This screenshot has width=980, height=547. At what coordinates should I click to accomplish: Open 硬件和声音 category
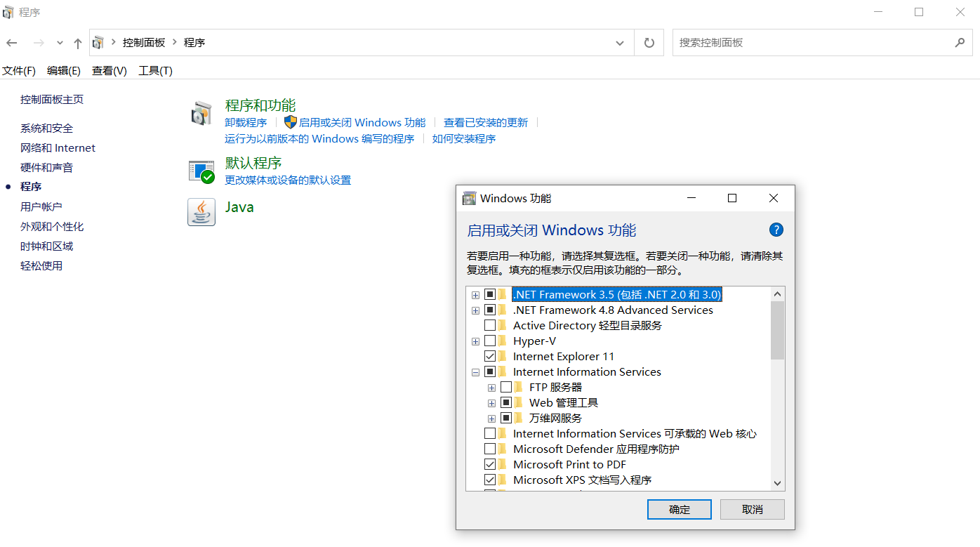click(47, 168)
